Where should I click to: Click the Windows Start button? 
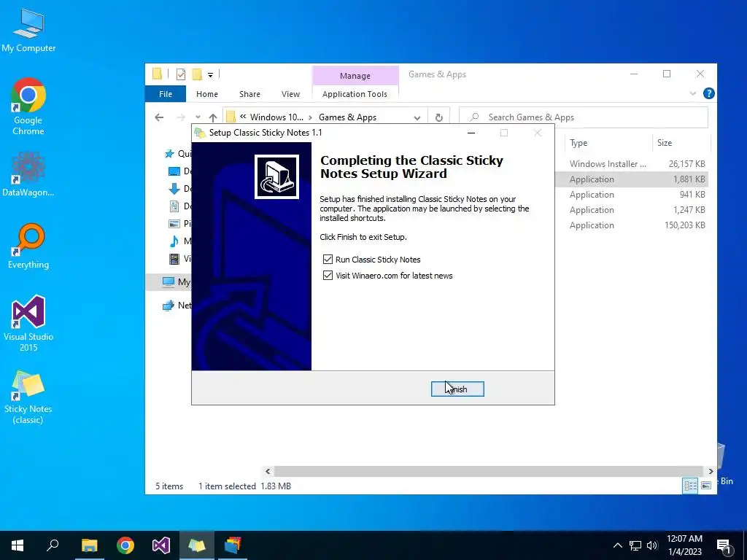click(x=18, y=545)
